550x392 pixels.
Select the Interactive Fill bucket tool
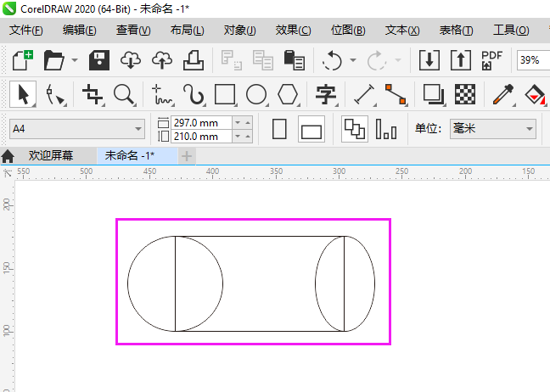point(535,94)
